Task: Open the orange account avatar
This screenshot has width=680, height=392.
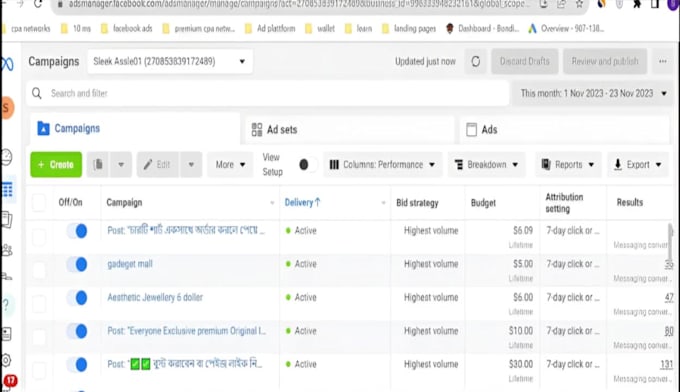Action: click(x=7, y=108)
